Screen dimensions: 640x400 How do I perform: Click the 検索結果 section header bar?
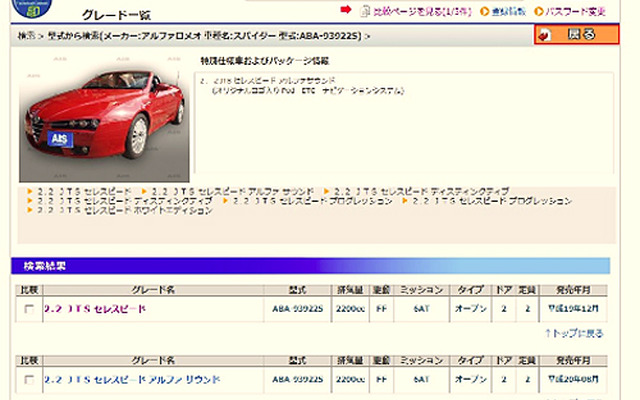[x=311, y=266]
